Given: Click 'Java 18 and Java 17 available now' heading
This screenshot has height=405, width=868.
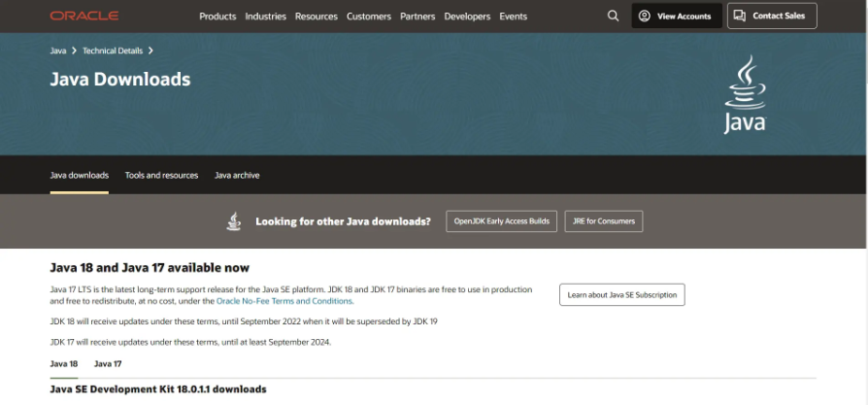Looking at the screenshot, I should coord(150,268).
